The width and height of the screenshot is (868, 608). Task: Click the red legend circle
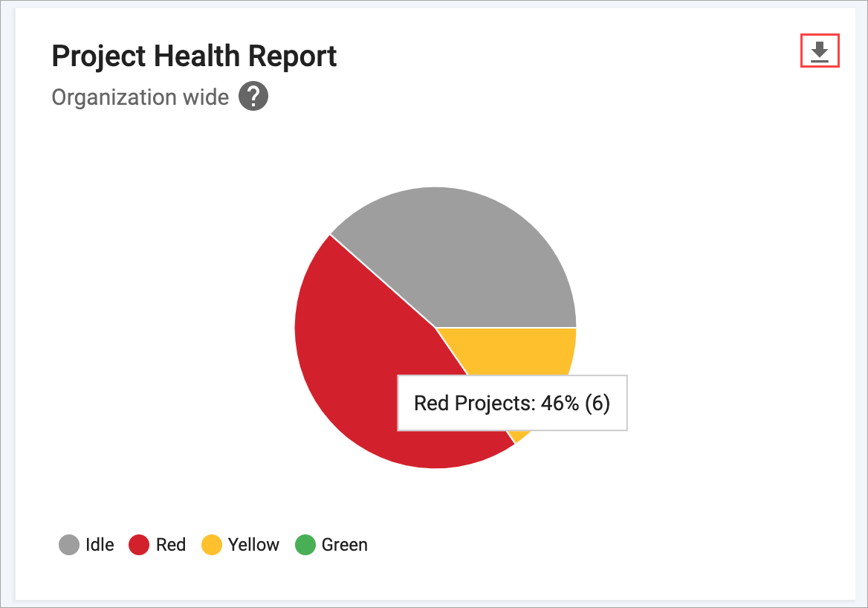(x=140, y=545)
